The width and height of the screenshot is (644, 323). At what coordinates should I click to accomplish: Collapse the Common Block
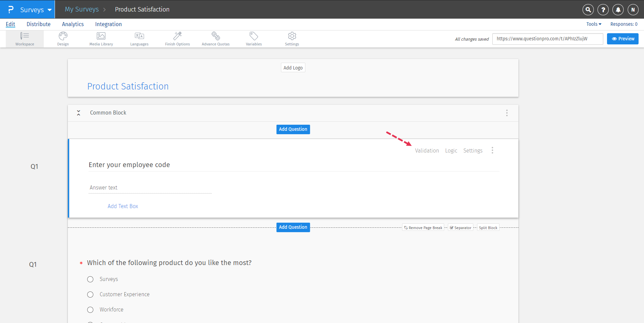point(78,113)
